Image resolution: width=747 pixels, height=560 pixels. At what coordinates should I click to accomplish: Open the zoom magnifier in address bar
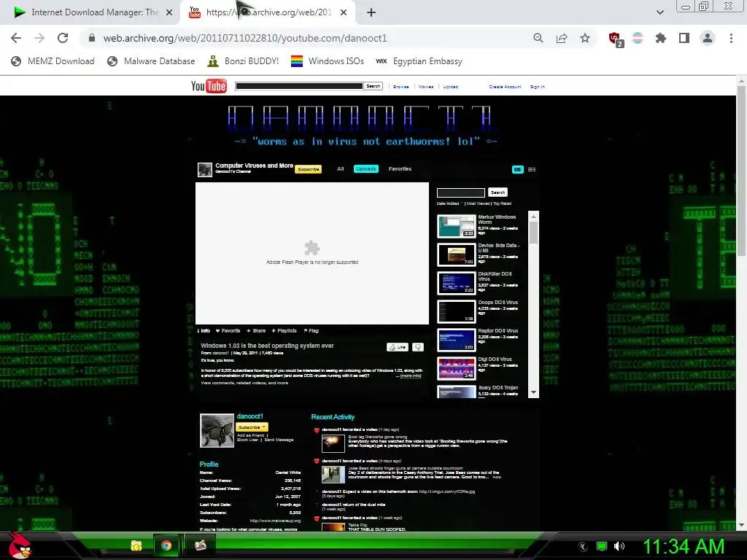pos(538,38)
